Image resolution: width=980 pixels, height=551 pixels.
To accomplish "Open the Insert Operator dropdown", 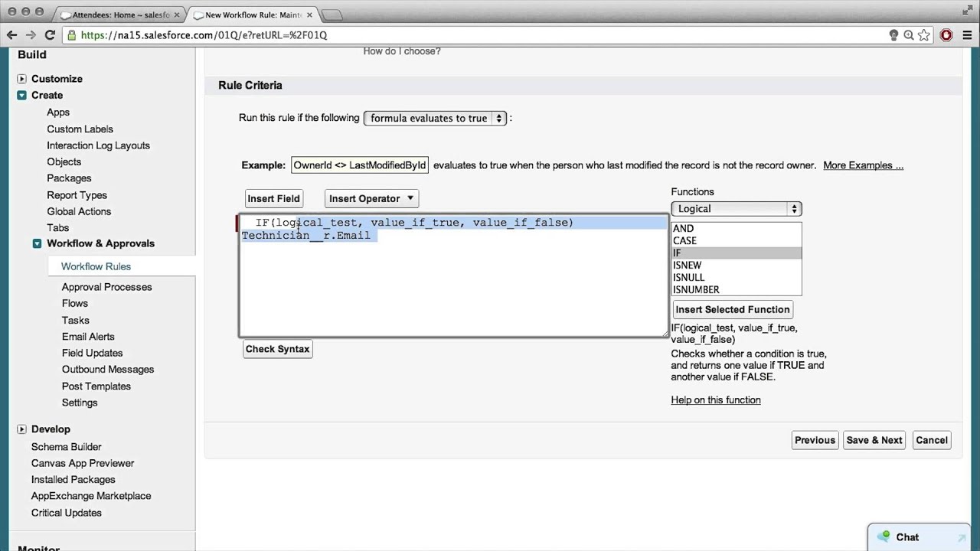I will click(371, 198).
